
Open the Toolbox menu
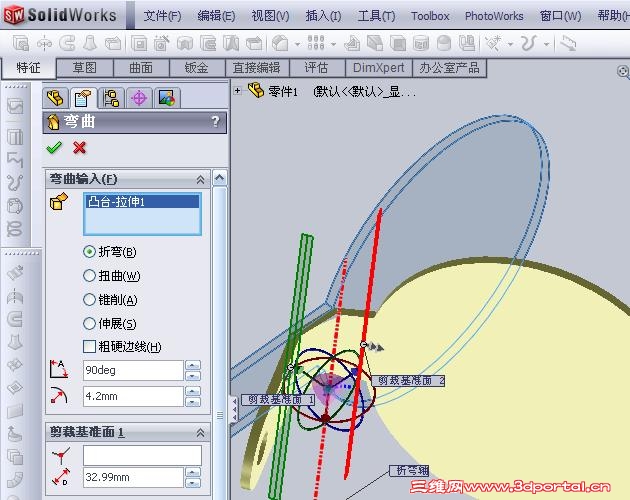(x=430, y=16)
